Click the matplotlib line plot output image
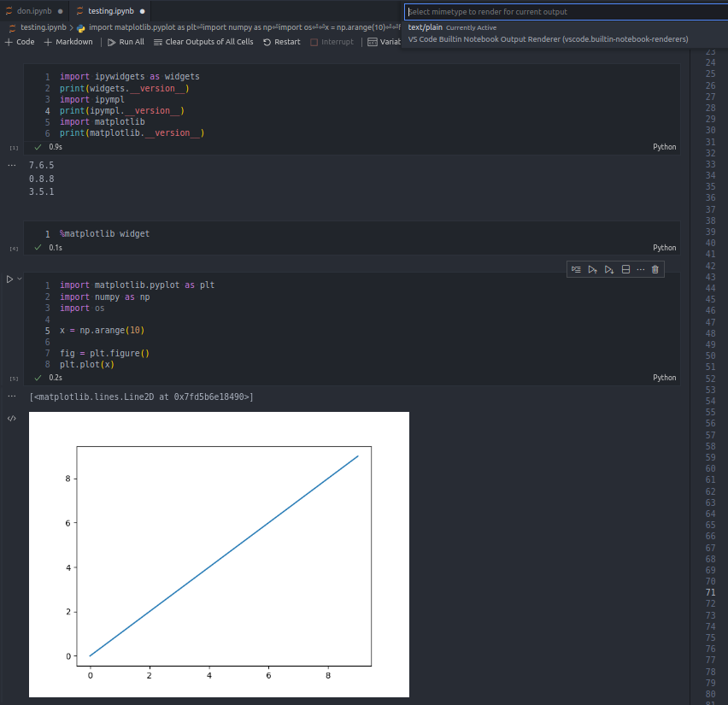Image resolution: width=728 pixels, height=705 pixels. pyautogui.click(x=219, y=555)
